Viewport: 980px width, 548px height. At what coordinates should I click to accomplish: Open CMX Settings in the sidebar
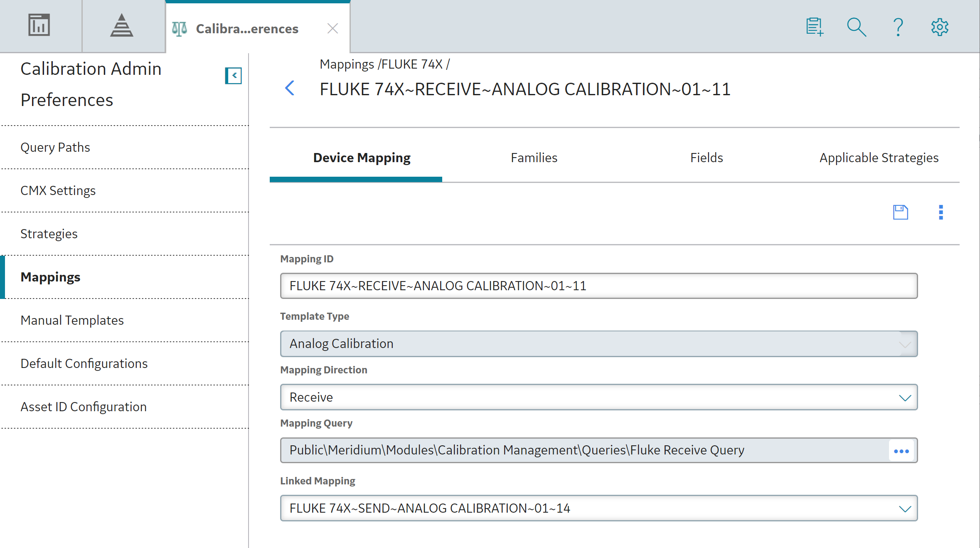[x=125, y=190]
